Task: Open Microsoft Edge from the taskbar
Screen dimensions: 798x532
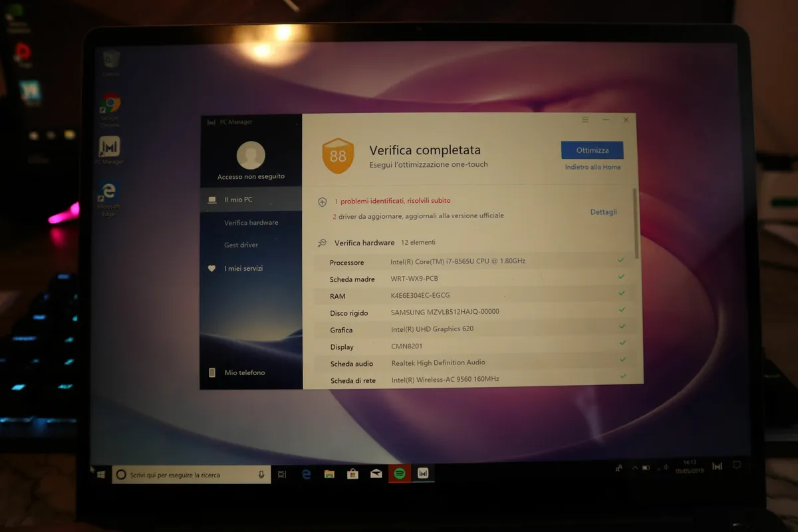Action: coord(306,474)
